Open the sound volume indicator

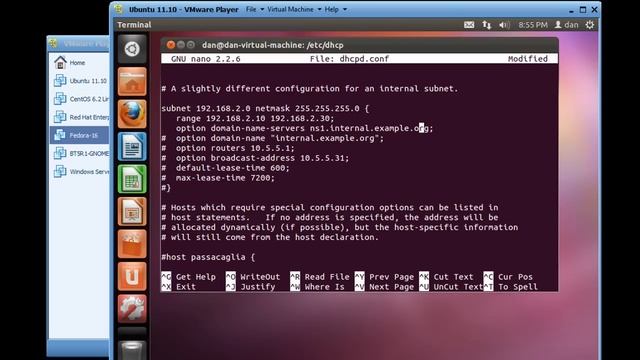coord(504,25)
